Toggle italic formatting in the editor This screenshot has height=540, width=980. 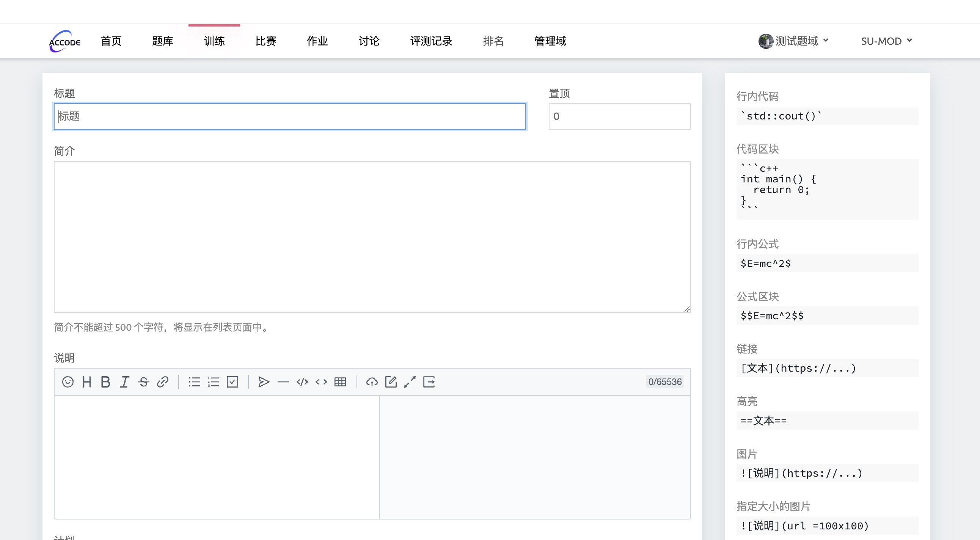click(124, 382)
